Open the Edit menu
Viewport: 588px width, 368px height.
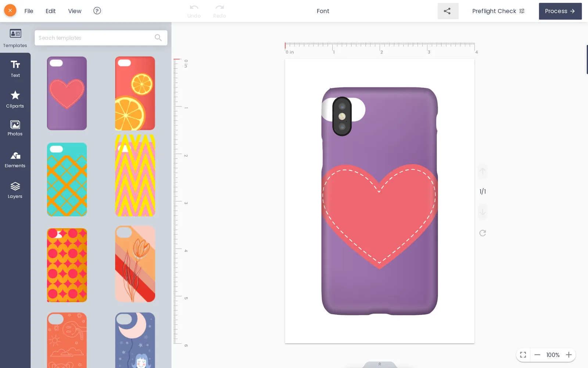click(x=51, y=11)
